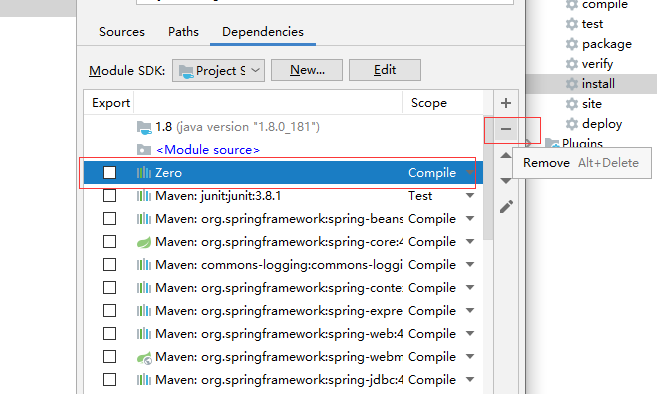This screenshot has height=394, width=657.
Task: Open the Module SDK dropdown
Action: click(x=218, y=70)
